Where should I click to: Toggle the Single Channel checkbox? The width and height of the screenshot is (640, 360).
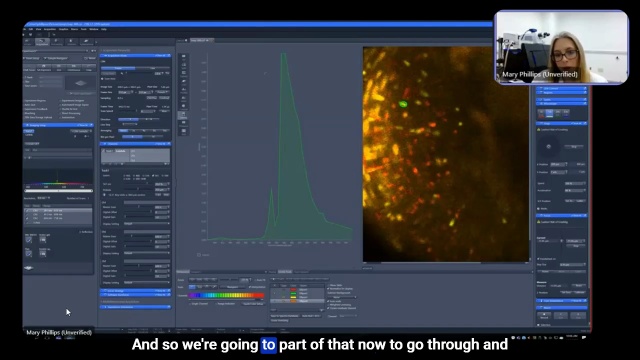coord(199,304)
